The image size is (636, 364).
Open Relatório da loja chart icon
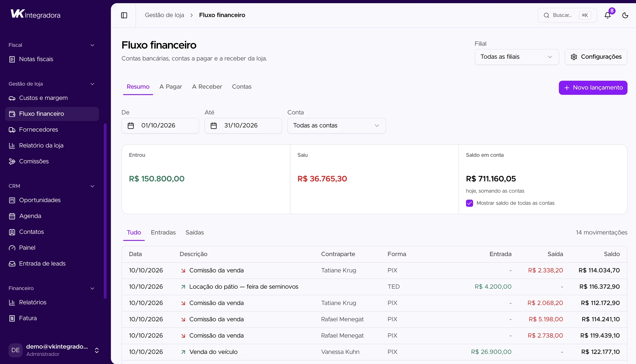[x=12, y=145]
